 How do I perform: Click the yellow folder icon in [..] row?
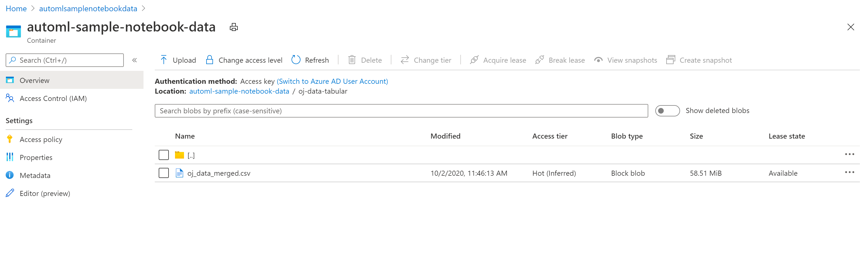coord(179,155)
